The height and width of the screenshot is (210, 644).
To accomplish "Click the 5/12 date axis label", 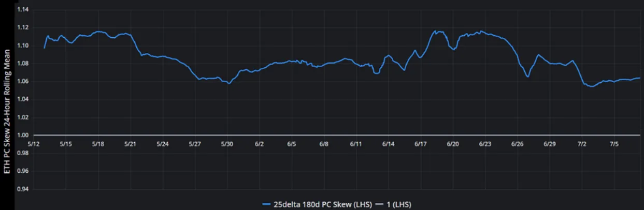I will pos(34,144).
